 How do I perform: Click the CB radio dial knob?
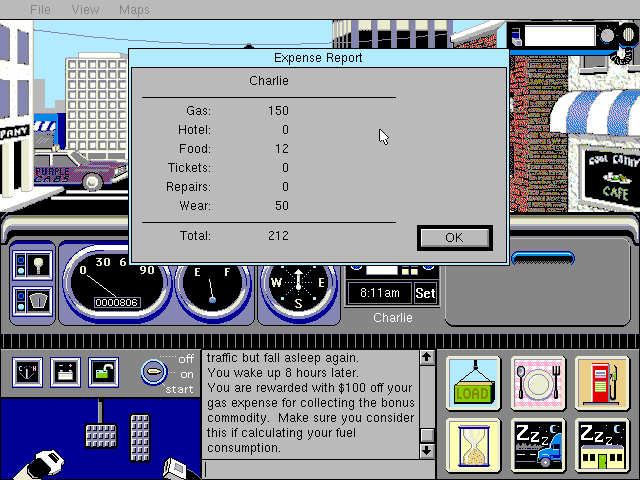tap(607, 36)
